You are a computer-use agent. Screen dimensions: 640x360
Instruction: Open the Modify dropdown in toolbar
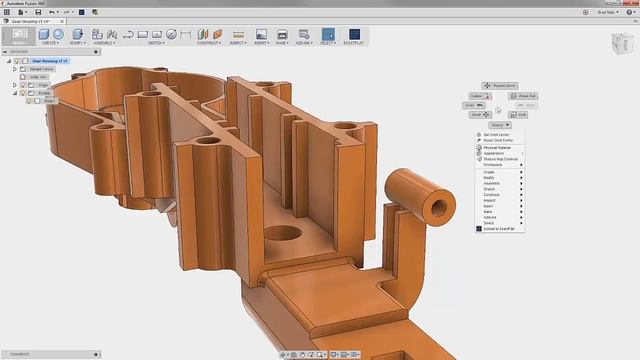pos(78,43)
